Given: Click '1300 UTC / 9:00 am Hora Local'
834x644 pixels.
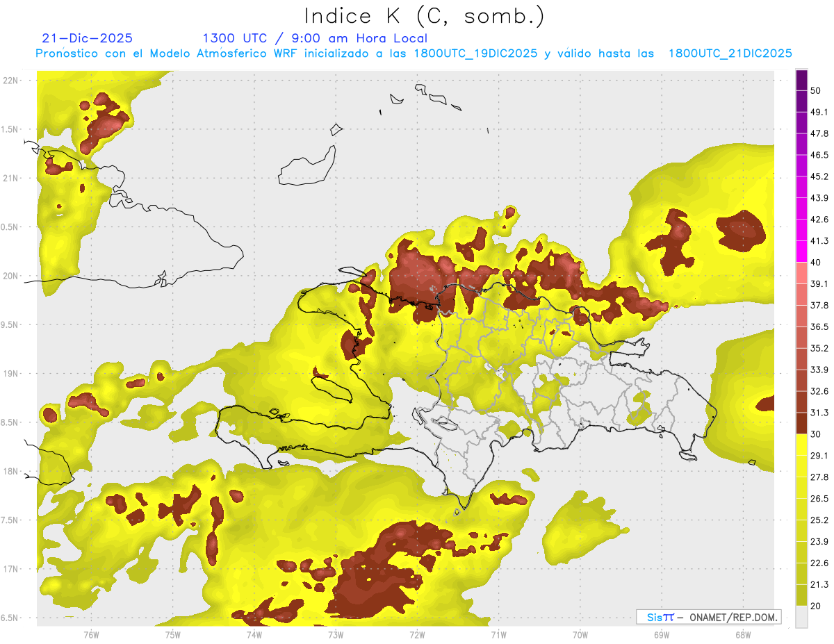Looking at the screenshot, I should (315, 38).
